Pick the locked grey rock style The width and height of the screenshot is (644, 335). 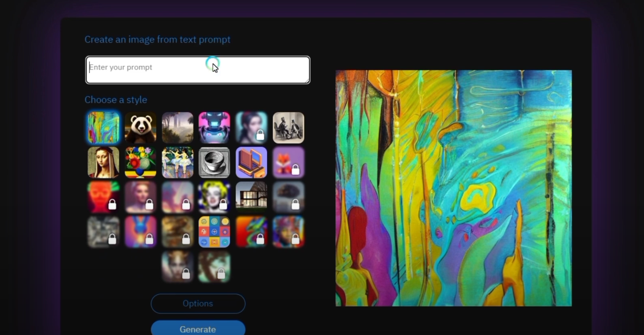click(x=288, y=198)
